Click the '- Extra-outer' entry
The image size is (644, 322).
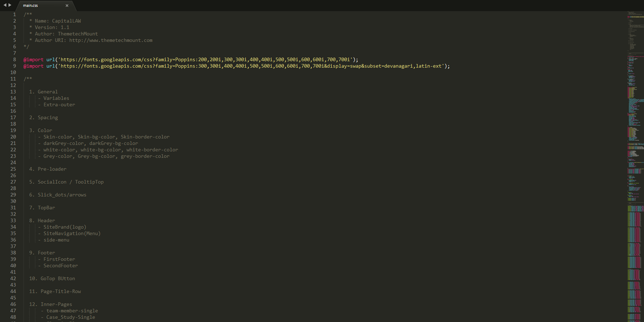tap(56, 104)
